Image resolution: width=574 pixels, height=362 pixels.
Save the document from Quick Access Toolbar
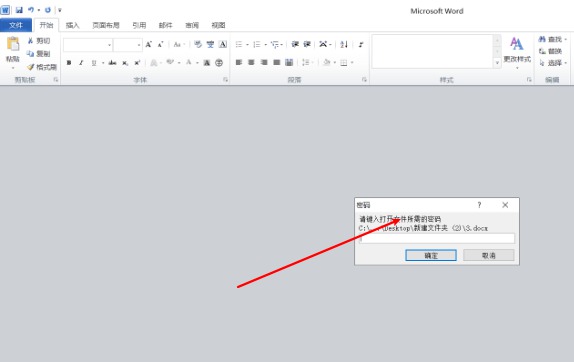point(19,10)
